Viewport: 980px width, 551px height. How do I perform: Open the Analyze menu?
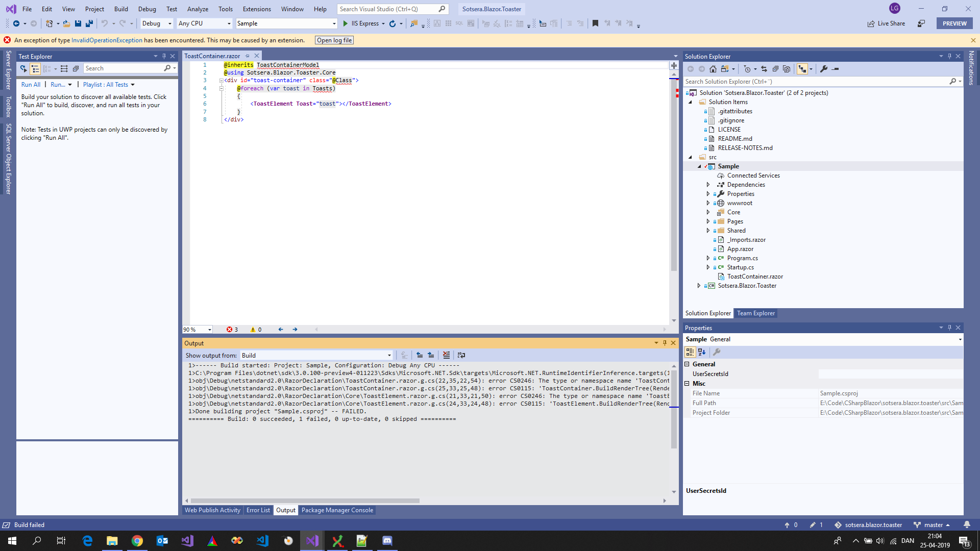(198, 9)
